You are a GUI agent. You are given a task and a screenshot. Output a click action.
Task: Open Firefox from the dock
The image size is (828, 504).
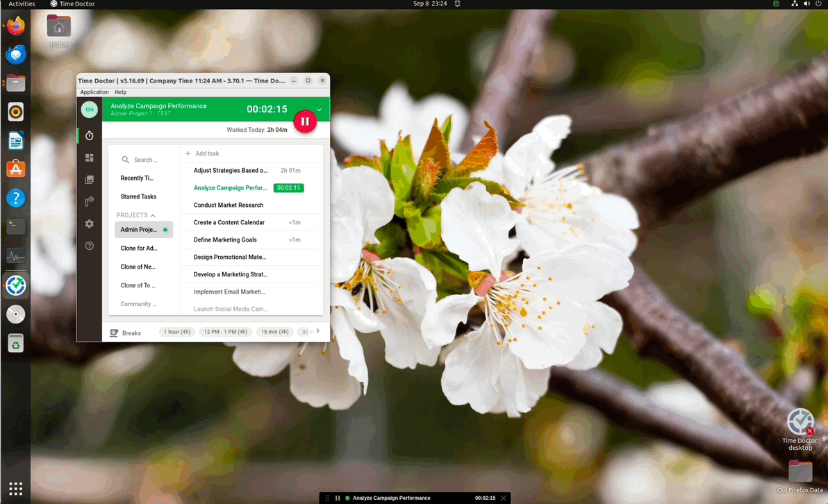[16, 26]
